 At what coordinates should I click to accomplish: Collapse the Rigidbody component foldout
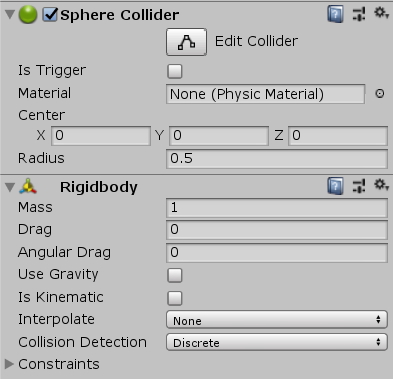coord(10,187)
